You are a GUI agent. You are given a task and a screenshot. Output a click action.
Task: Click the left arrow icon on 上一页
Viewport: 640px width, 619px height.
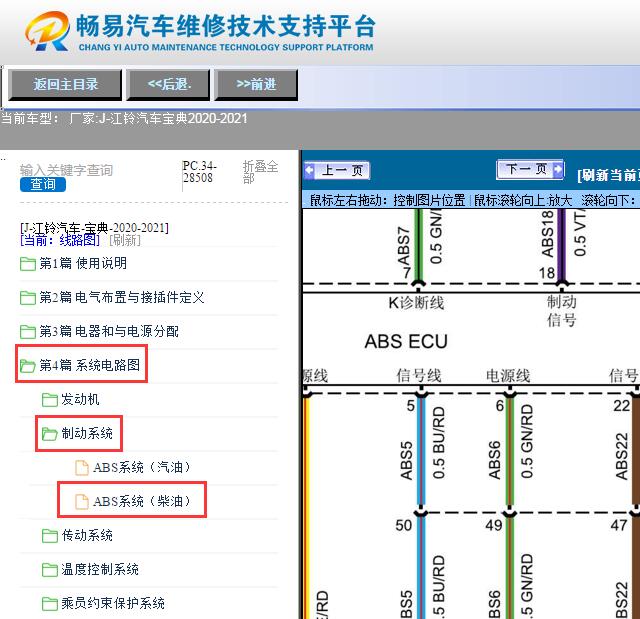[310, 170]
